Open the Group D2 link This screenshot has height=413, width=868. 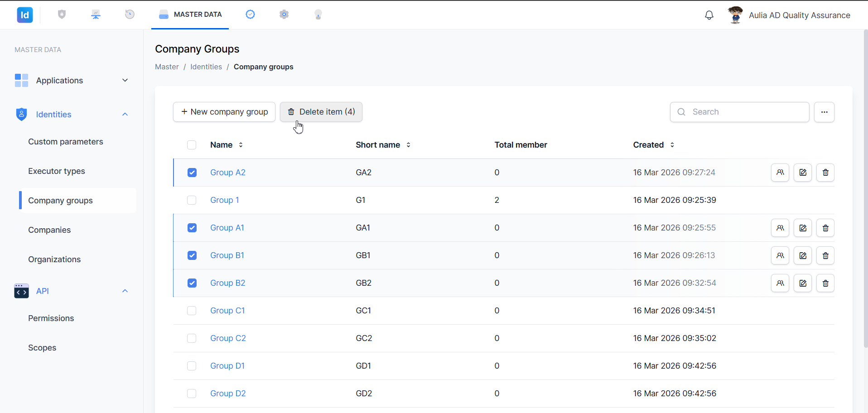point(228,394)
